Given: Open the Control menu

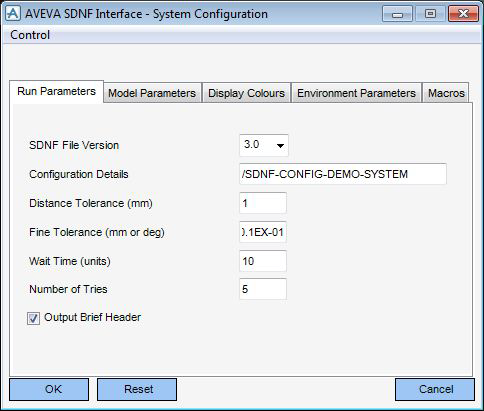Looking at the screenshot, I should point(30,35).
